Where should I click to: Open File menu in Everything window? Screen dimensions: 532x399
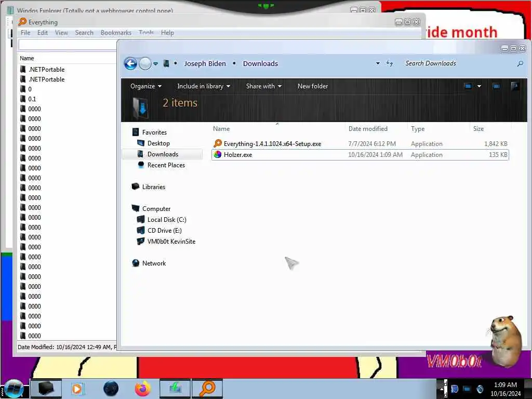[25, 33]
